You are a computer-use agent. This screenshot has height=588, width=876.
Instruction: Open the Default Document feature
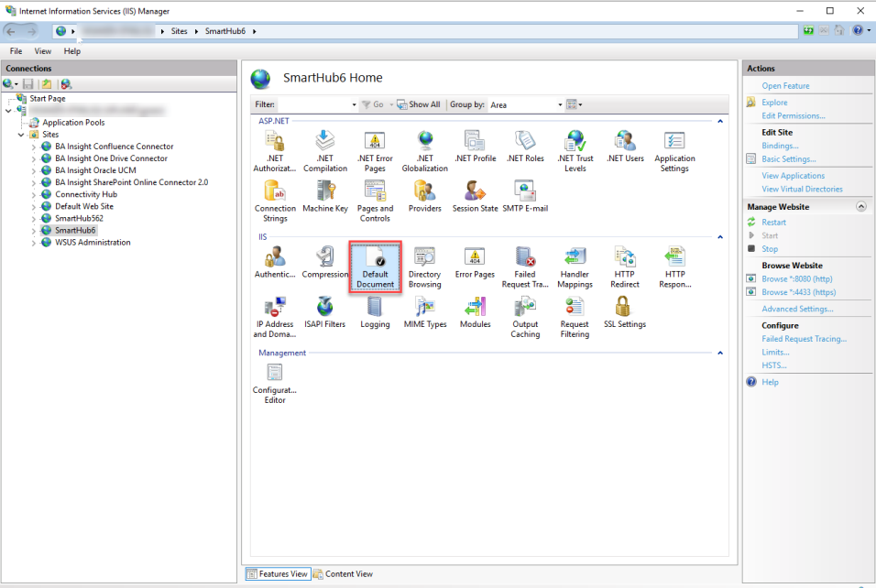click(375, 267)
